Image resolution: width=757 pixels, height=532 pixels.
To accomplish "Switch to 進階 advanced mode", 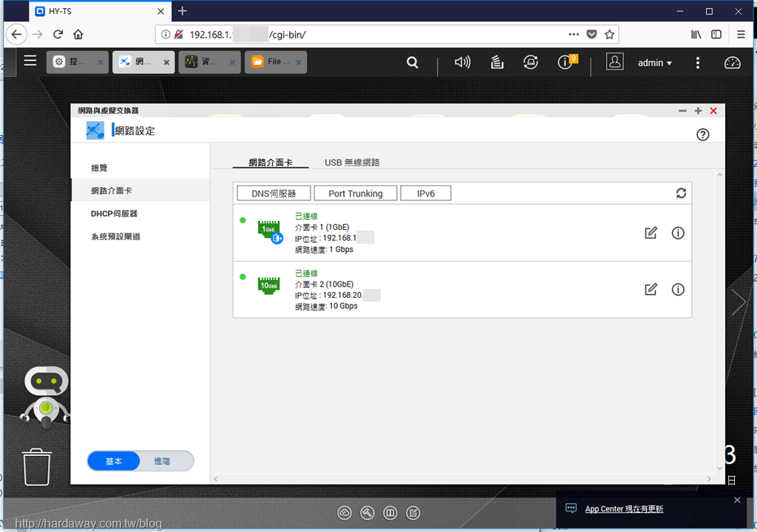I will point(162,461).
